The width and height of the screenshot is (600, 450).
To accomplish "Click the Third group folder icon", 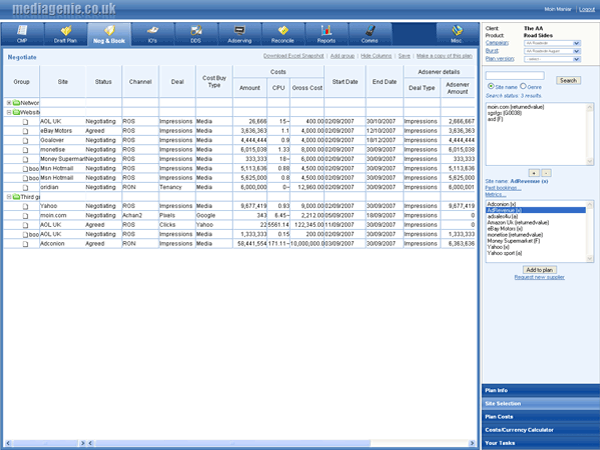I will (x=16, y=197).
